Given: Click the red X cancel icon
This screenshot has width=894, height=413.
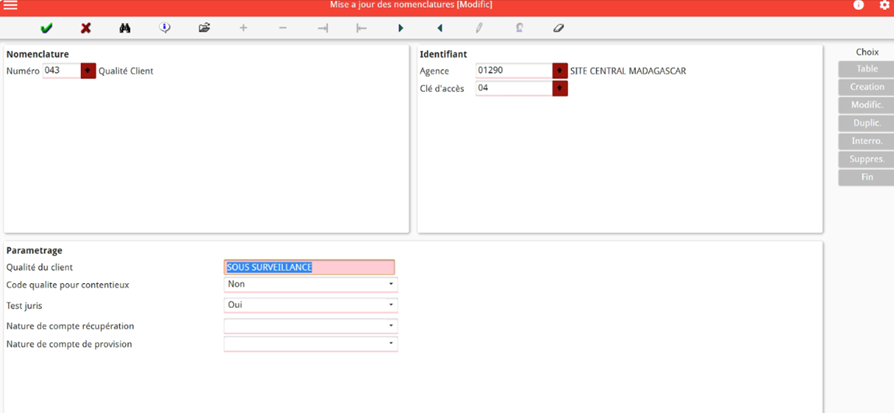Looking at the screenshot, I should (86, 28).
